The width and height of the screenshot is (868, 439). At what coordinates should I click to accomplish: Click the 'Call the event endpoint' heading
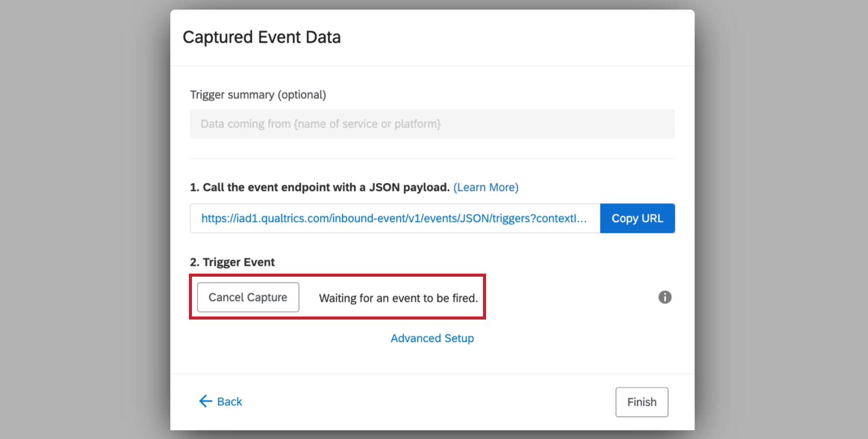click(320, 187)
